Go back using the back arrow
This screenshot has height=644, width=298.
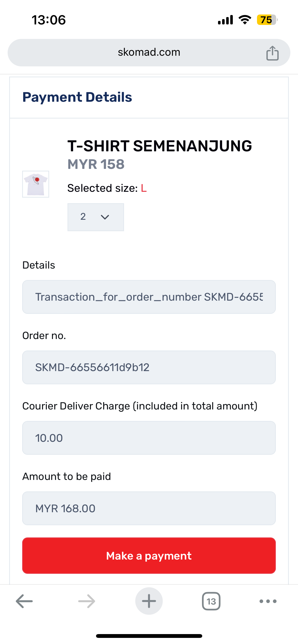click(x=24, y=601)
